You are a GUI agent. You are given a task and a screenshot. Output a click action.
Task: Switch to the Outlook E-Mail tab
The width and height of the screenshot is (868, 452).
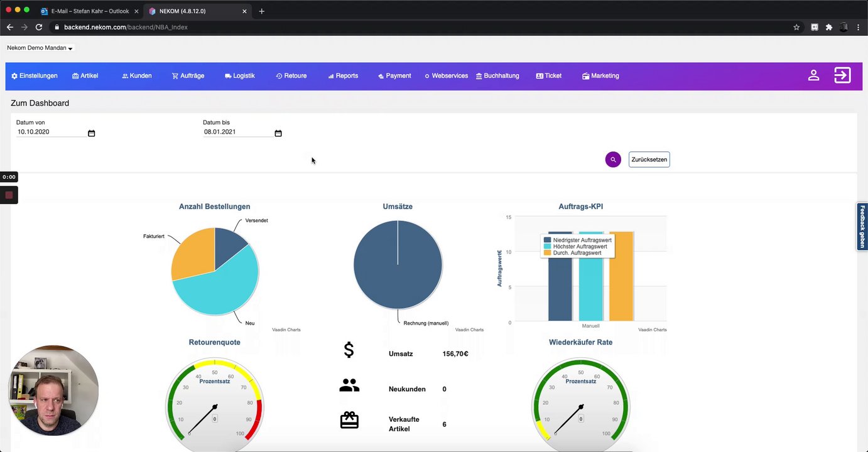coord(90,11)
